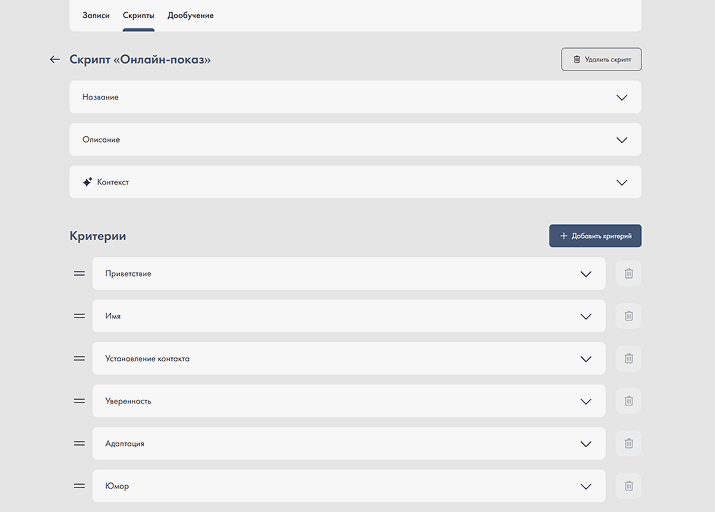Click the Скрипт «Онлайн-показ» heading

(x=140, y=59)
